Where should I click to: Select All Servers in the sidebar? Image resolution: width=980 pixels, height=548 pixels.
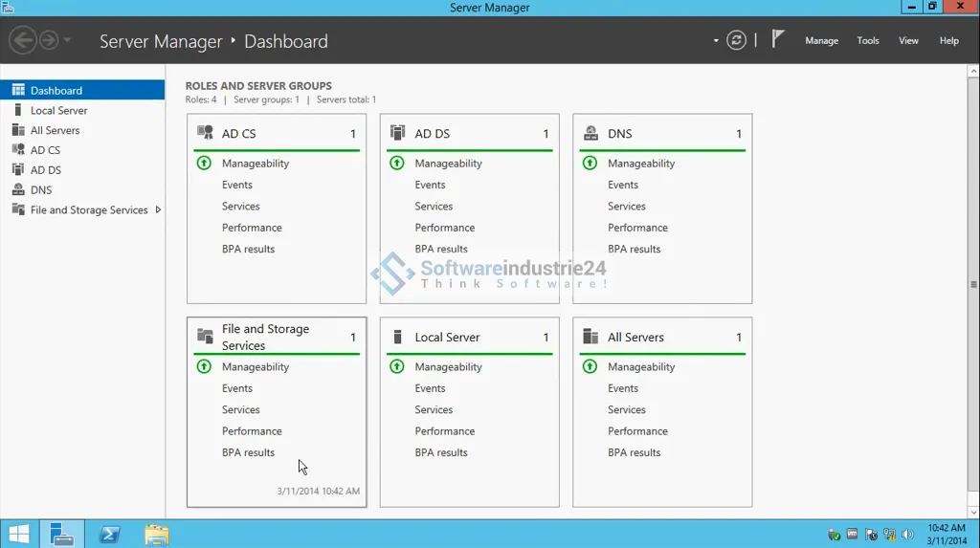[55, 131]
